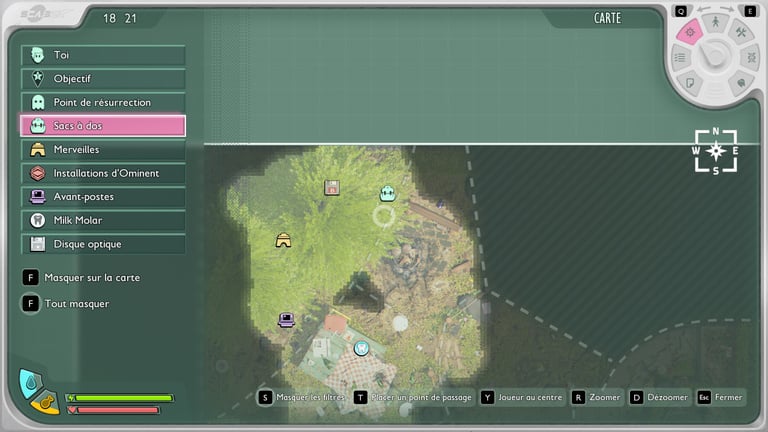Select the Installations d'Ominent filter
The image size is (768, 432).
pos(103,173)
